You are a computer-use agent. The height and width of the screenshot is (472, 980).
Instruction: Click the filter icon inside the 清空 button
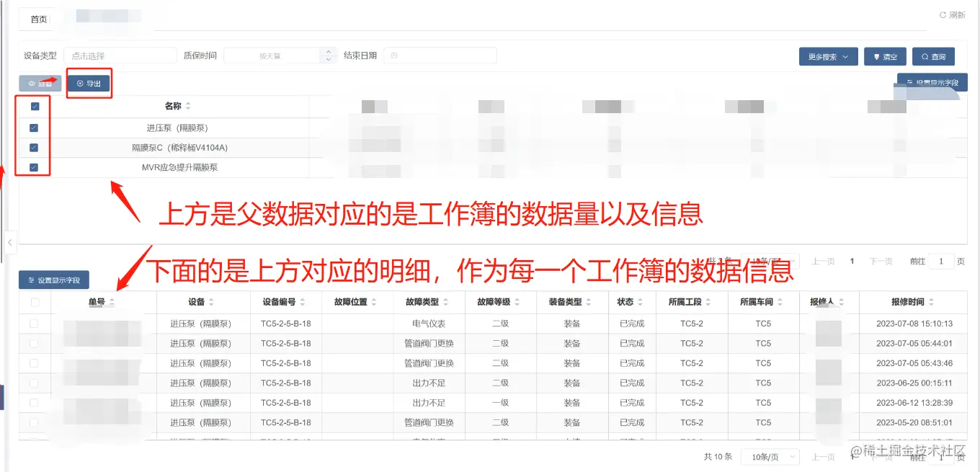pos(875,56)
